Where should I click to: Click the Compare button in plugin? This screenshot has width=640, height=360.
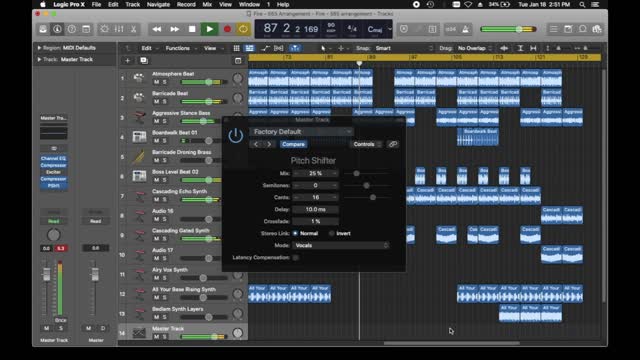[x=293, y=144]
